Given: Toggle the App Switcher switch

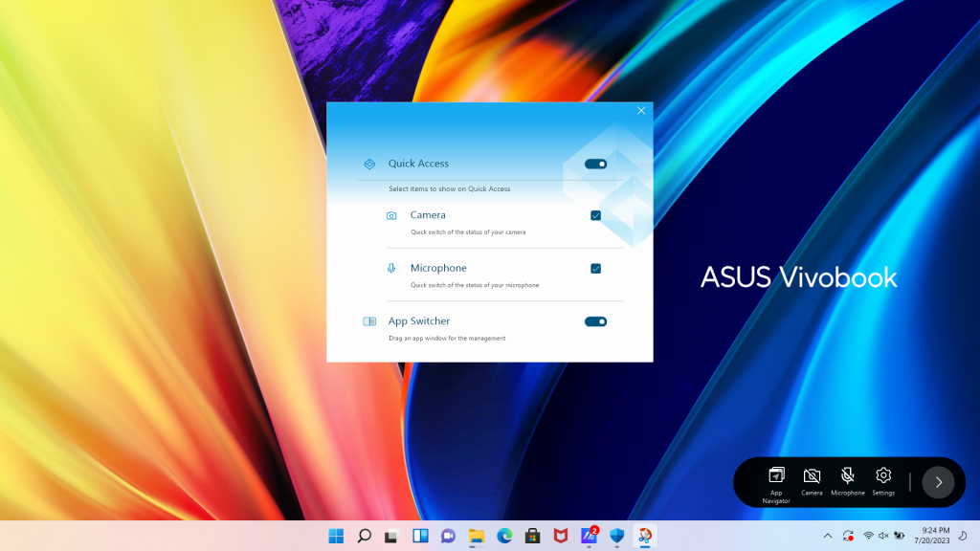Looking at the screenshot, I should pos(595,321).
